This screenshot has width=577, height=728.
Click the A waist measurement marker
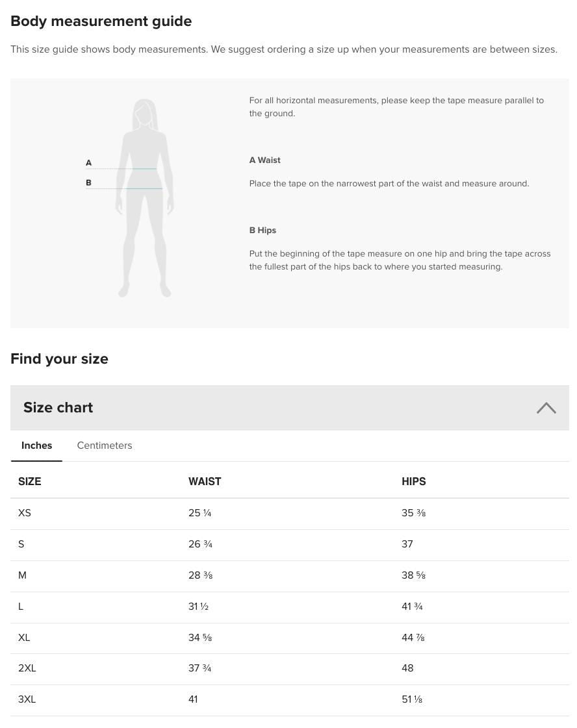tap(89, 163)
